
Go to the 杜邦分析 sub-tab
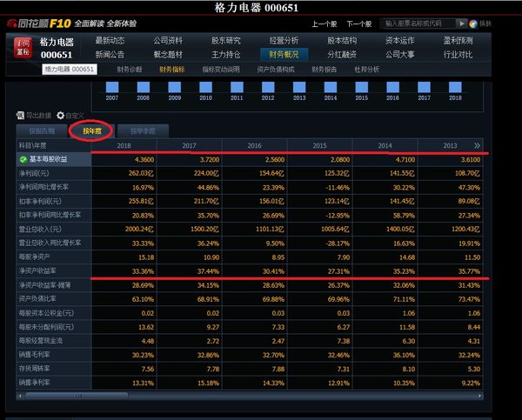pos(366,70)
